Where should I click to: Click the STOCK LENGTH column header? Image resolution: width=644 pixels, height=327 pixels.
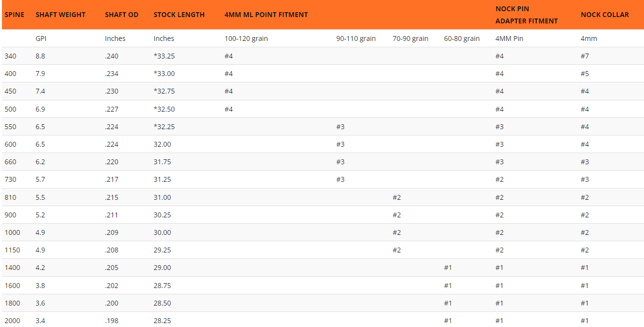click(179, 15)
